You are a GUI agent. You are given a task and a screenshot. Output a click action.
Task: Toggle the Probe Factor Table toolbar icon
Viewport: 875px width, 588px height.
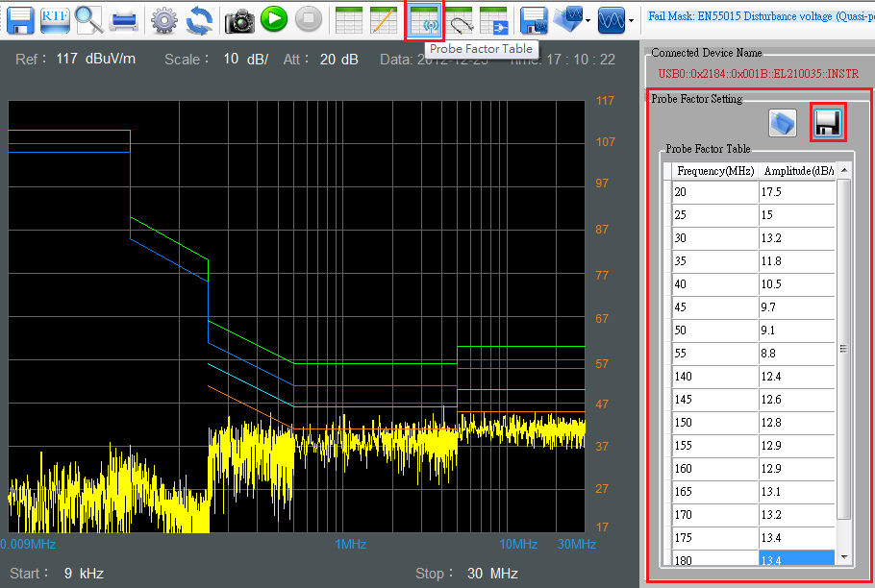tap(424, 21)
